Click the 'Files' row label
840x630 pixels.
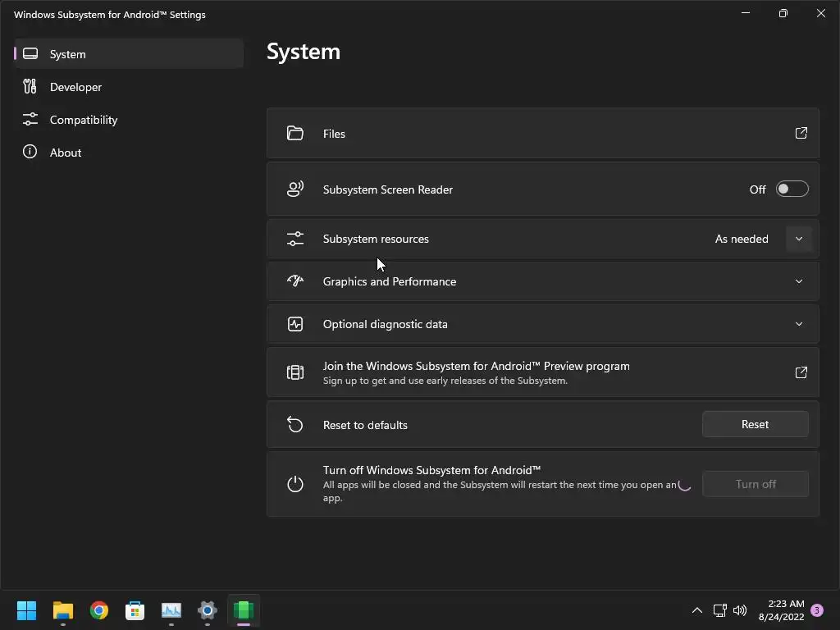[334, 134]
